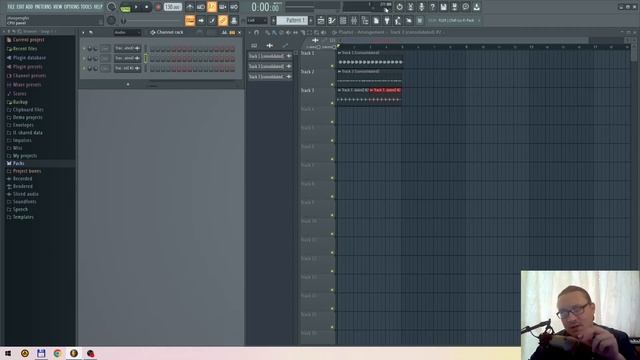The image size is (640, 360).
Task: Click the microphone audio recording icon
Action: coord(422,7)
